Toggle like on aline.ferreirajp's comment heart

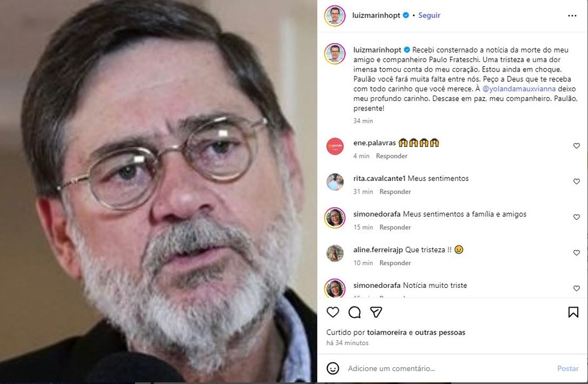pyautogui.click(x=577, y=253)
